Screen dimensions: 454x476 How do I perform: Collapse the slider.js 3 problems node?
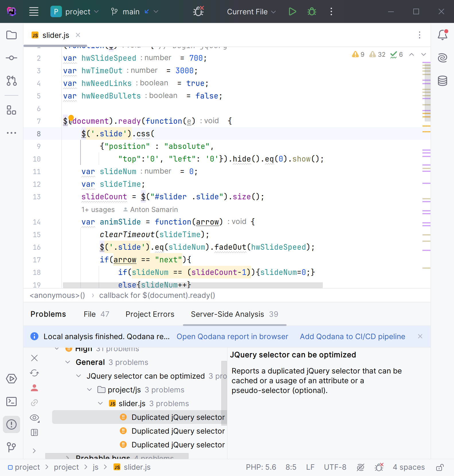(100, 403)
